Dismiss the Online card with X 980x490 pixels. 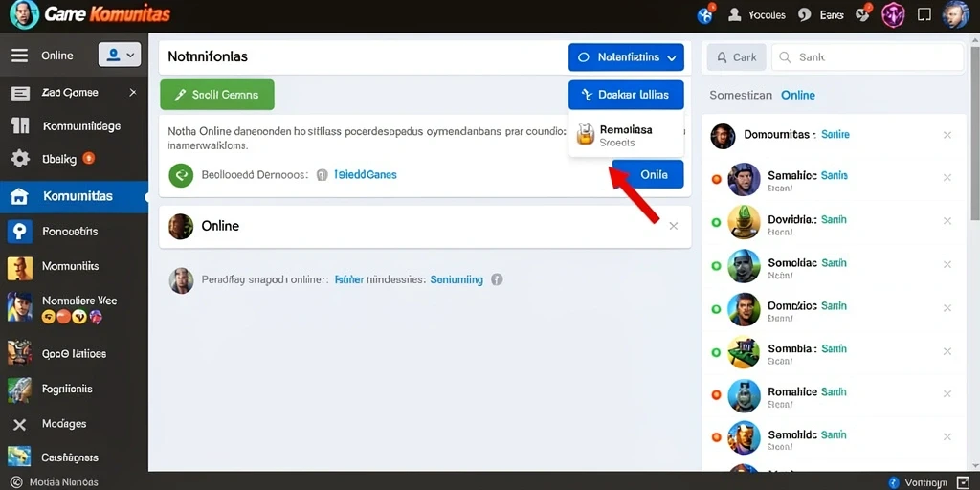673,226
